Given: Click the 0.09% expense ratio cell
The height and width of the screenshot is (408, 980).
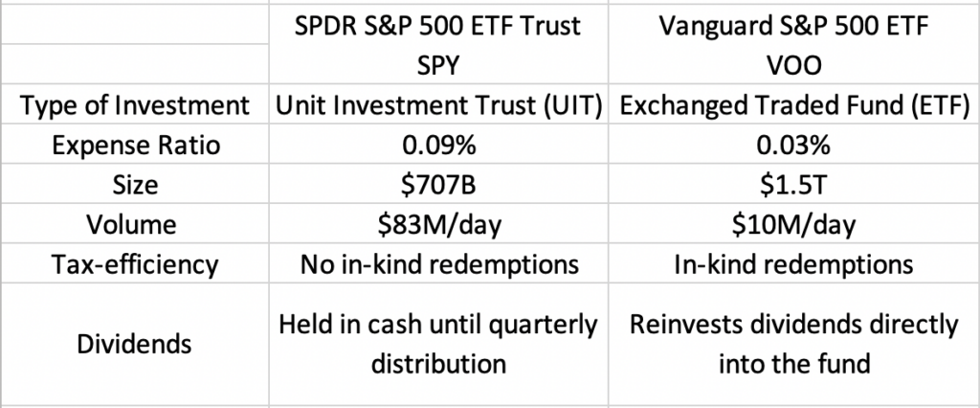Looking at the screenshot, I should 436,146.
